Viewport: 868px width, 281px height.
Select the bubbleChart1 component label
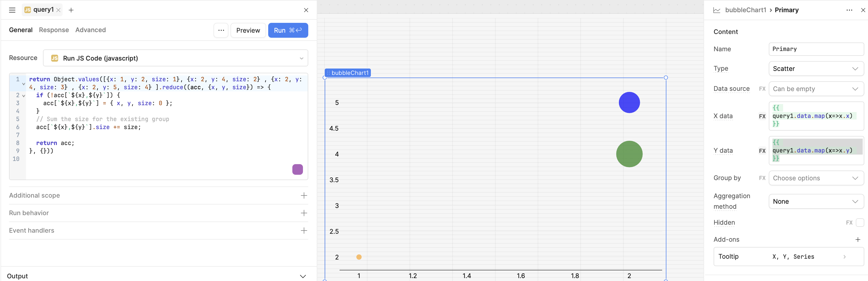[348, 73]
